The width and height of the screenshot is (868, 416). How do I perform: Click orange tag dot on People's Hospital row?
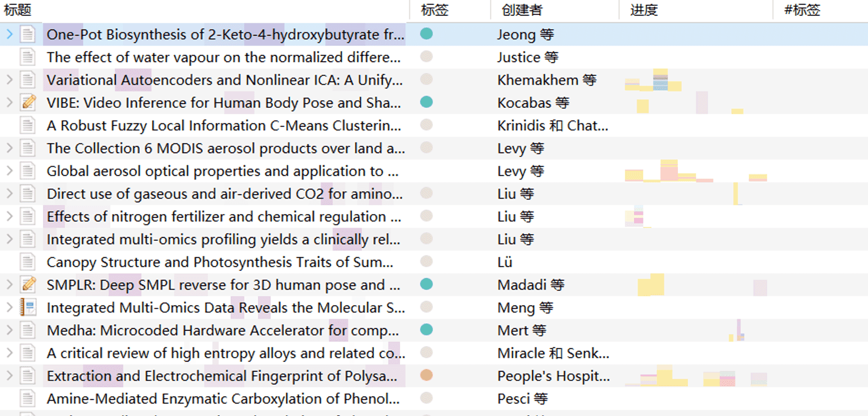tap(426, 375)
